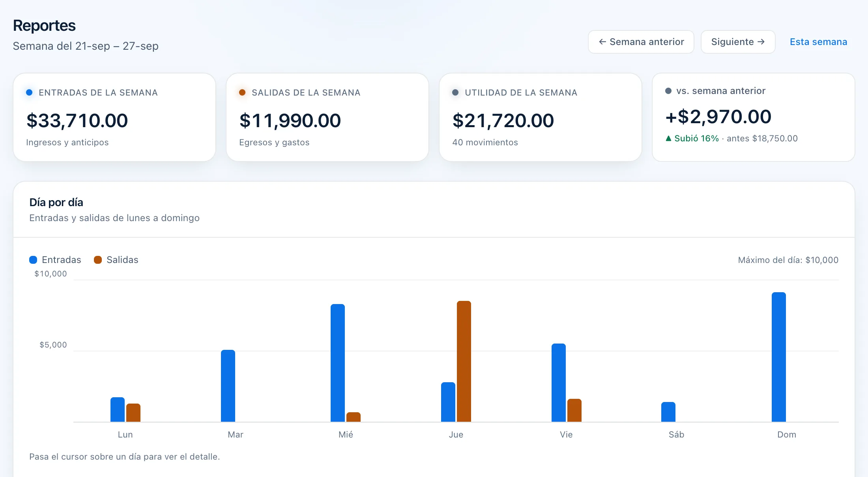Click the 40 movimientos text

coord(485,143)
